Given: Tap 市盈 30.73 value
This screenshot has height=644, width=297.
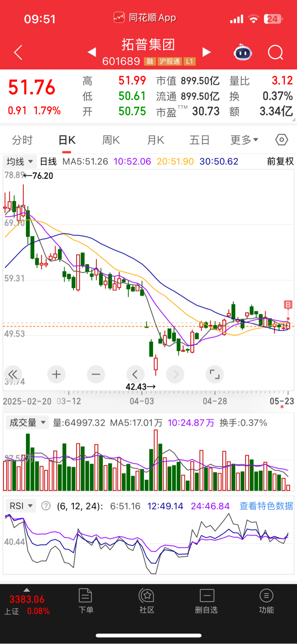Looking at the screenshot, I should click(206, 112).
